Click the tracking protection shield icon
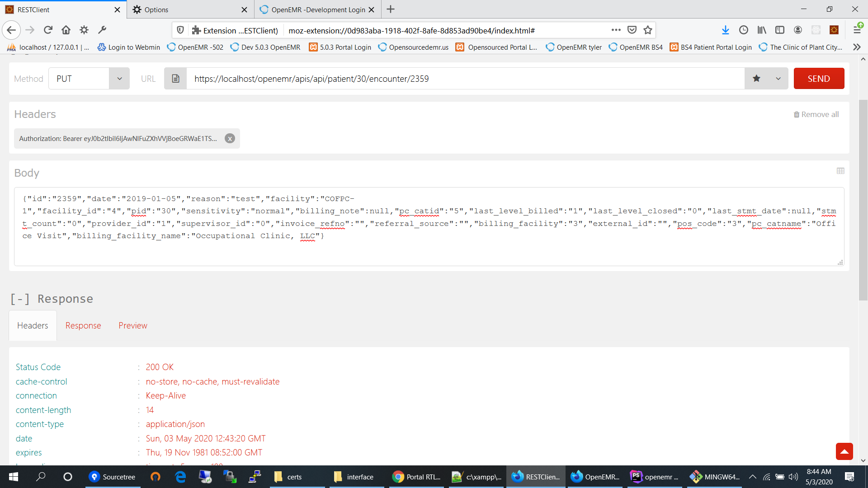 (180, 30)
